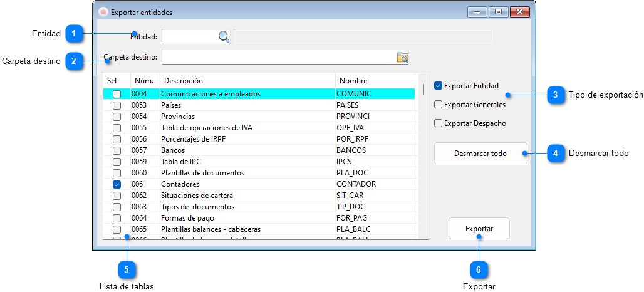The image size is (644, 292).
Task: Click callout marker number 5
Action: click(127, 269)
